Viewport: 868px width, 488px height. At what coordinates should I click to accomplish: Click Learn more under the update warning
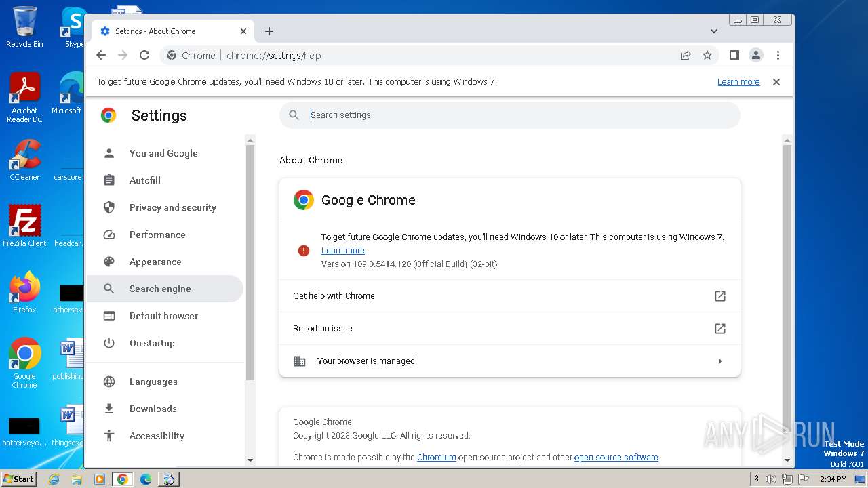(x=343, y=251)
